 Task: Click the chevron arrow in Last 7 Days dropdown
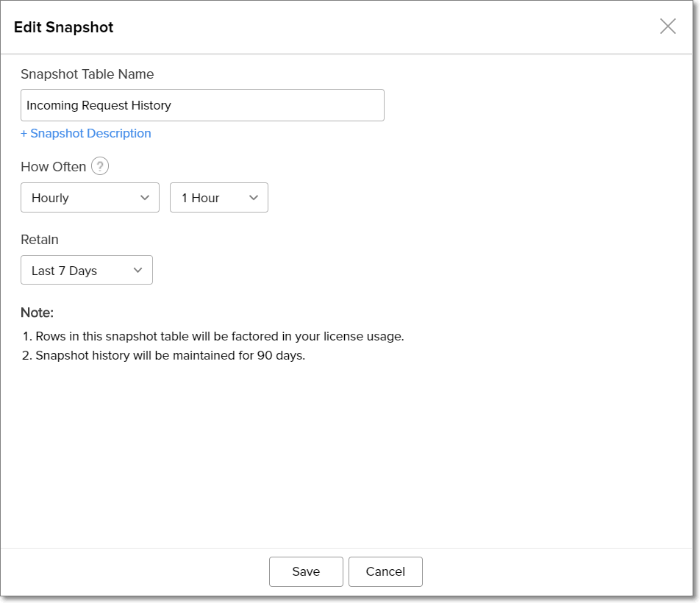tap(137, 271)
